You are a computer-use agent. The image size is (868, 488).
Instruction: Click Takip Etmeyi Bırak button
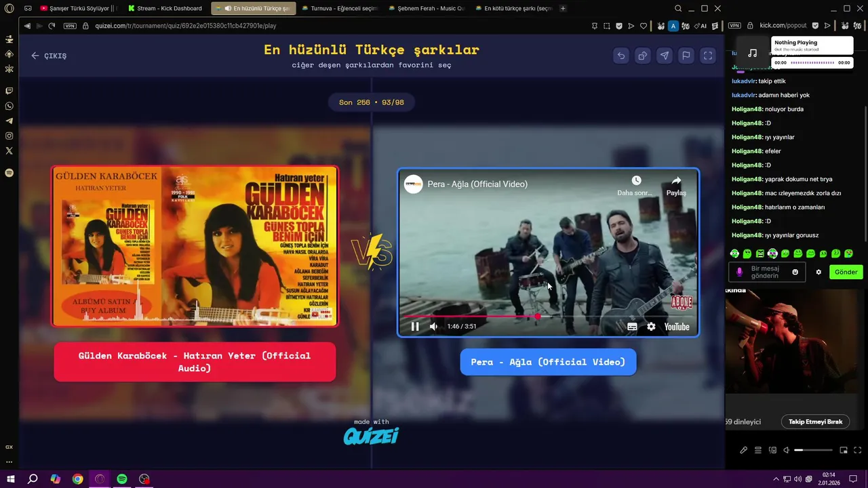click(816, 422)
